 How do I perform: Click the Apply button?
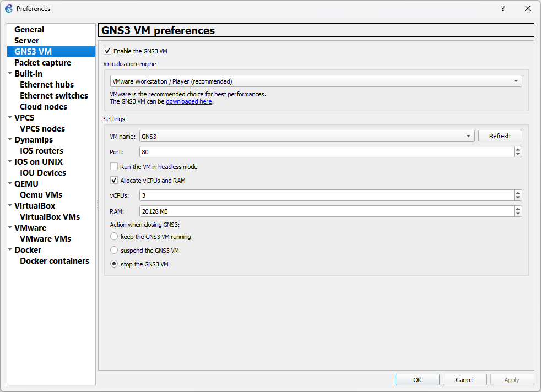click(x=512, y=379)
